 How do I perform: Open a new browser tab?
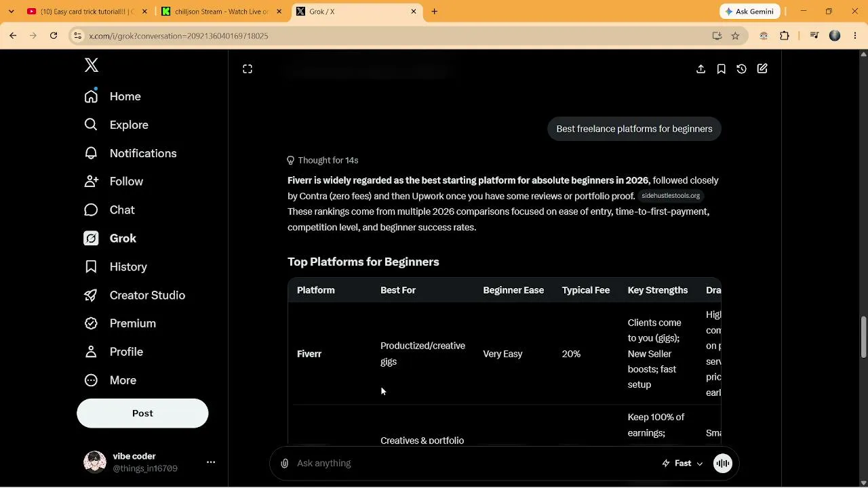pos(435,12)
